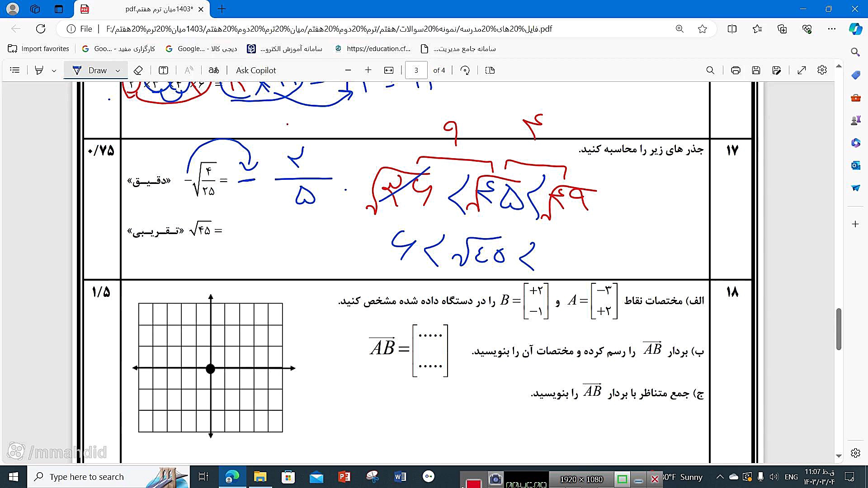Open the sidebar Outlook icon
Screen dimensions: 868x488
855,165
